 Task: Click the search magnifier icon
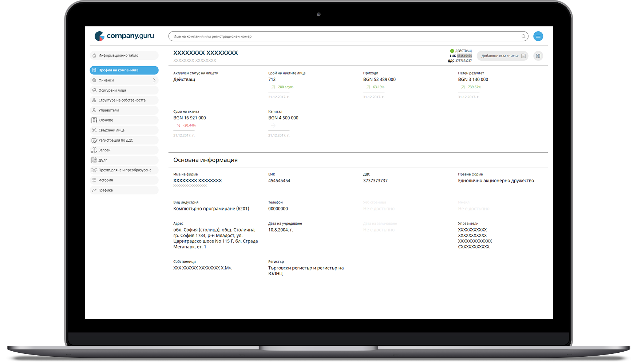[523, 36]
